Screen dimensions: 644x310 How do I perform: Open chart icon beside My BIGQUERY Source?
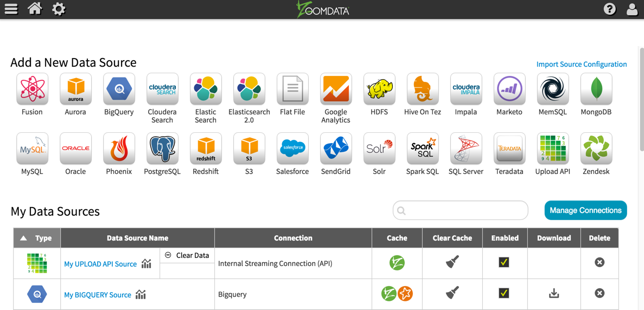(x=141, y=294)
